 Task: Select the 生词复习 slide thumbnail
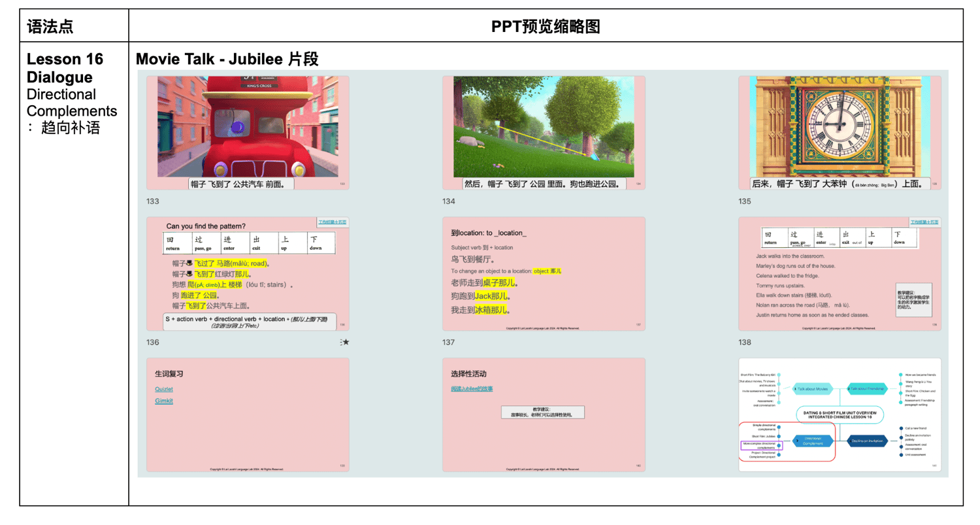(248, 415)
